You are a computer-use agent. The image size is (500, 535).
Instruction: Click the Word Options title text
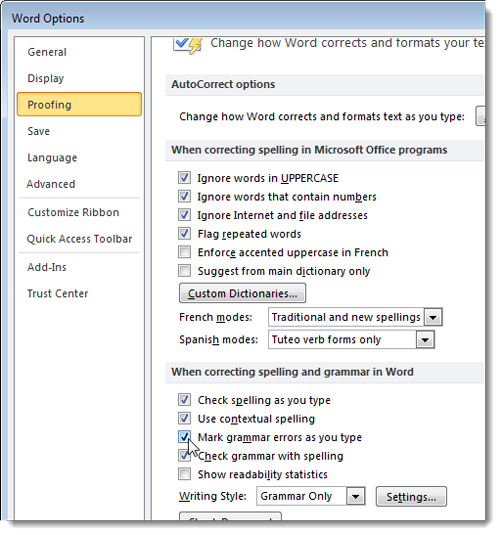(x=48, y=18)
